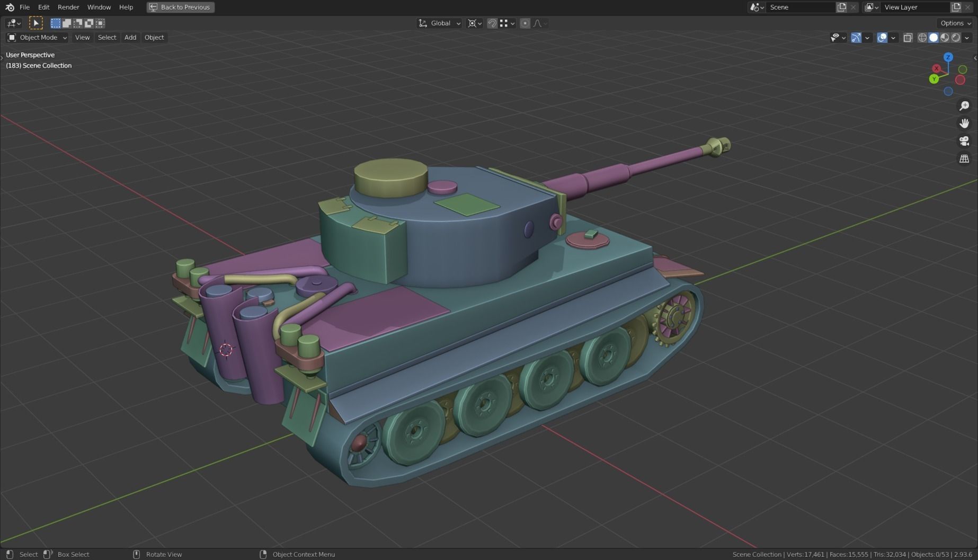Switch to Solid viewport shading
The height and width of the screenshot is (560, 978).
933,38
